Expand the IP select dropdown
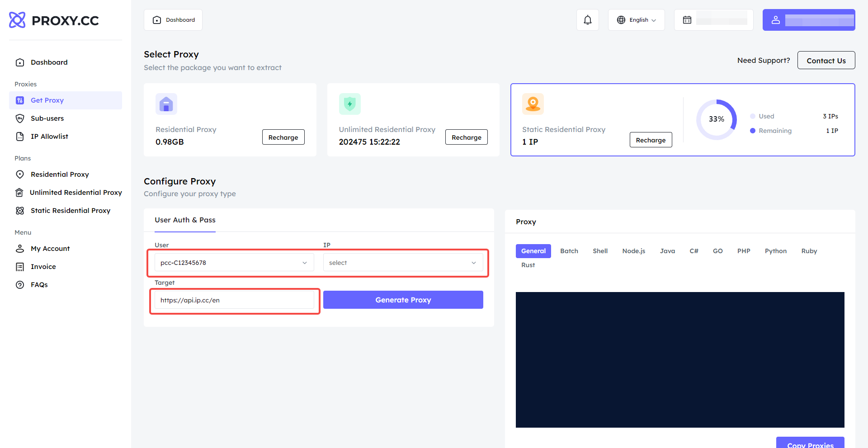Viewport: 868px width, 448px height. tap(403, 263)
